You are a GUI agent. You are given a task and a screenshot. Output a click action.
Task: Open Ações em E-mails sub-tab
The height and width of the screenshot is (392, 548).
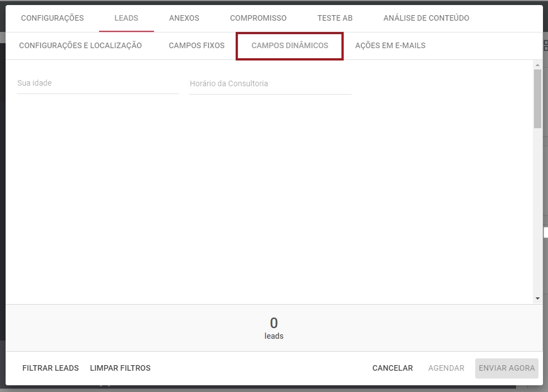(x=390, y=45)
